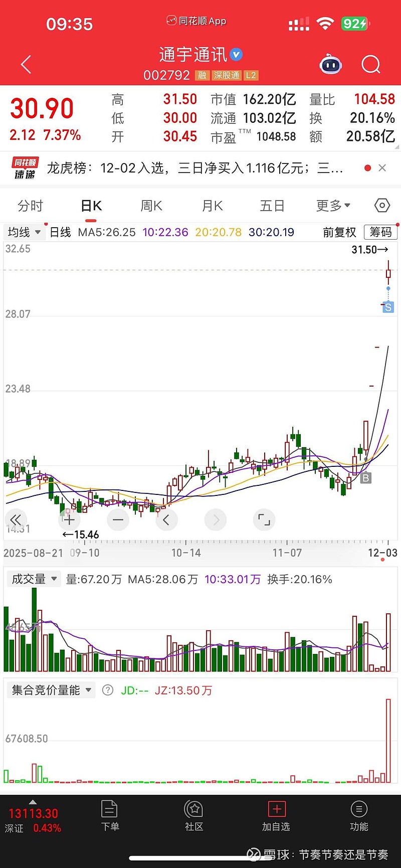Select 日K tab
This screenshot has width=401, height=868.
[91, 206]
